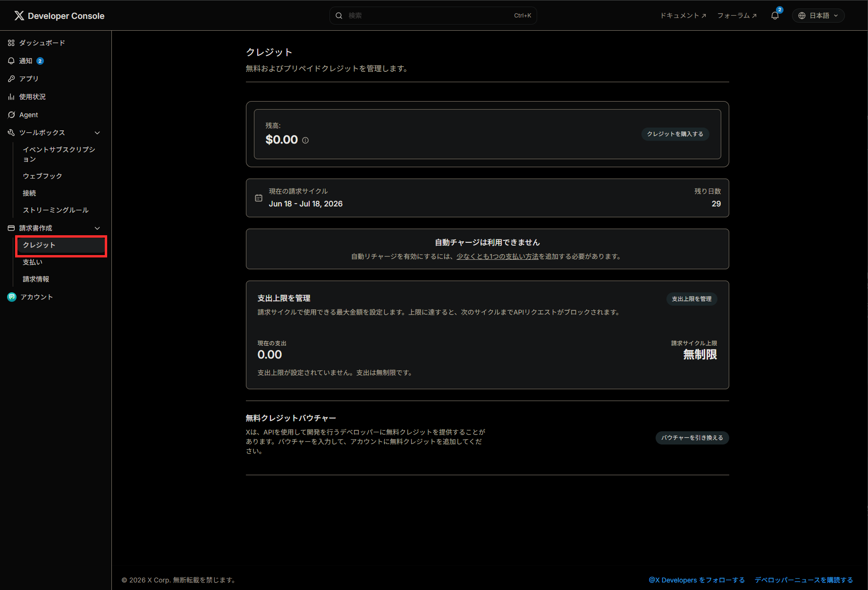The height and width of the screenshot is (590, 868).
Task: Click the $0.00 balance amount
Action: click(282, 140)
